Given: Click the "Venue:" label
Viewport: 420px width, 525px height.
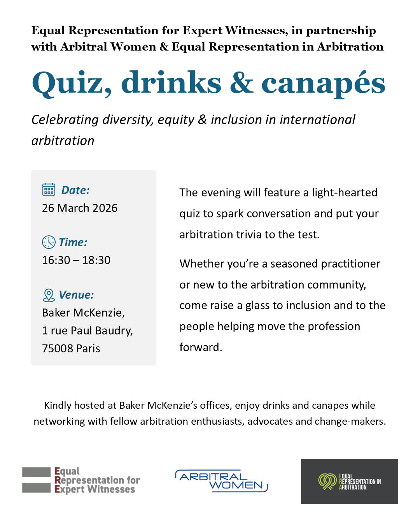Looking at the screenshot, I should click(76, 295).
